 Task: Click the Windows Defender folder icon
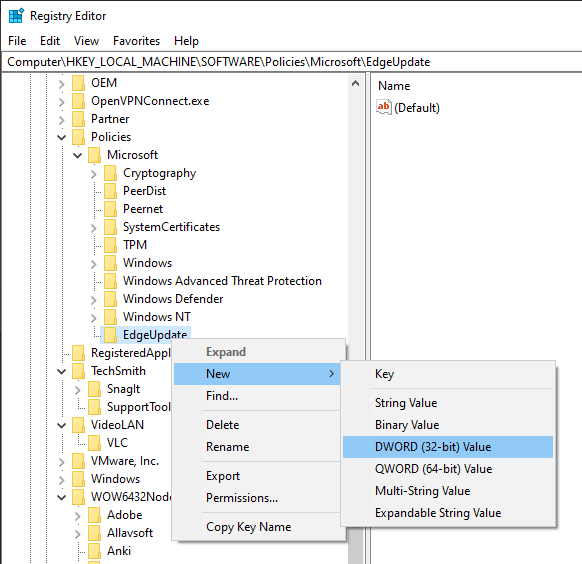click(x=110, y=299)
